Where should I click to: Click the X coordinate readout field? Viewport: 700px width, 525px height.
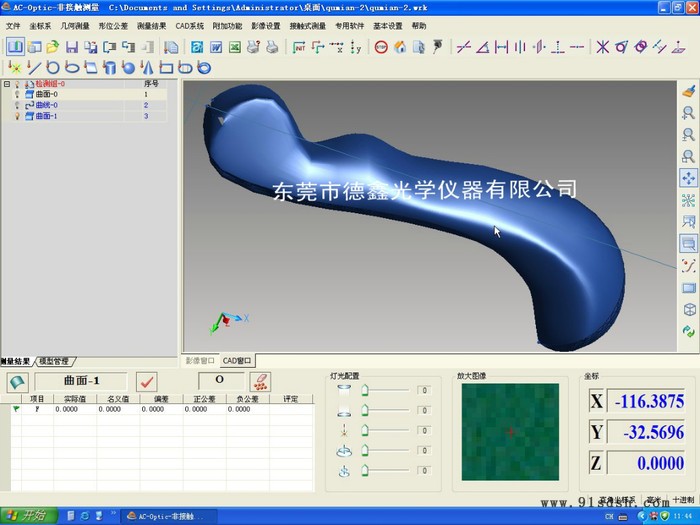pos(646,401)
